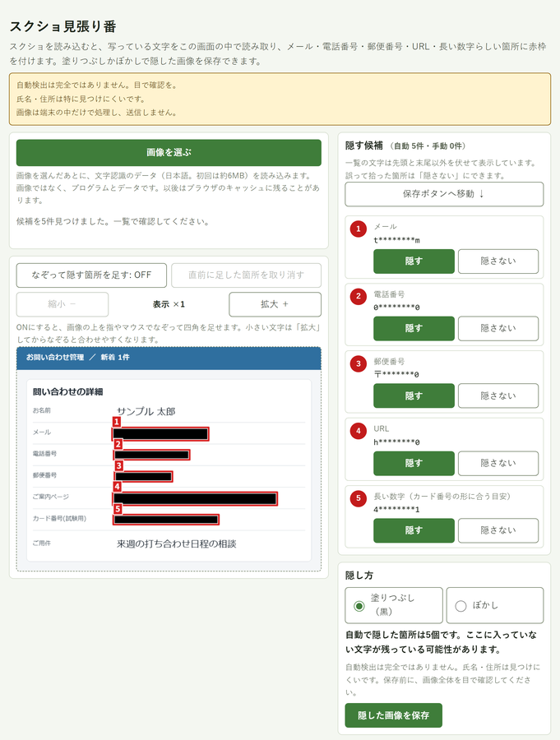Choose the ぼかし hiding method

(495, 605)
